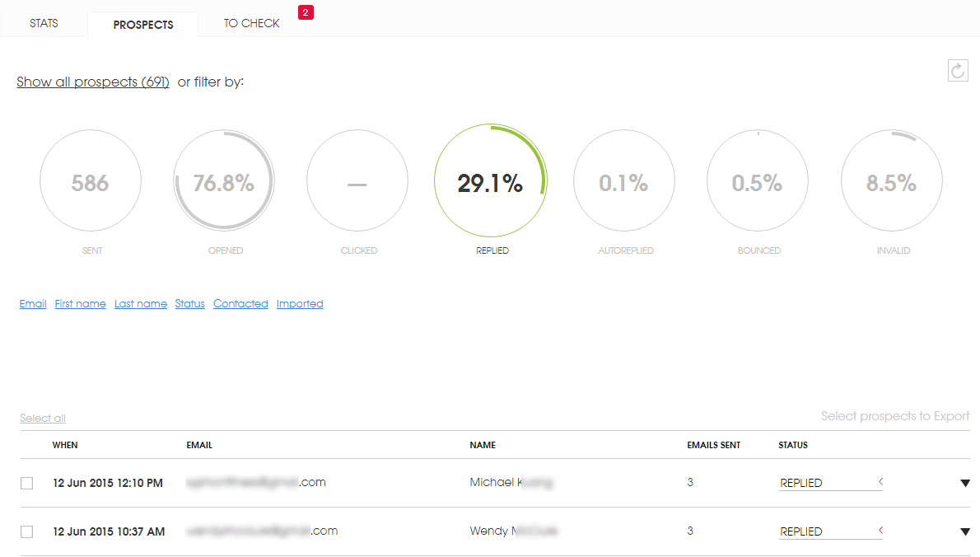
Task: Filter by Autoreplied 0.1% circle
Action: coord(624,182)
